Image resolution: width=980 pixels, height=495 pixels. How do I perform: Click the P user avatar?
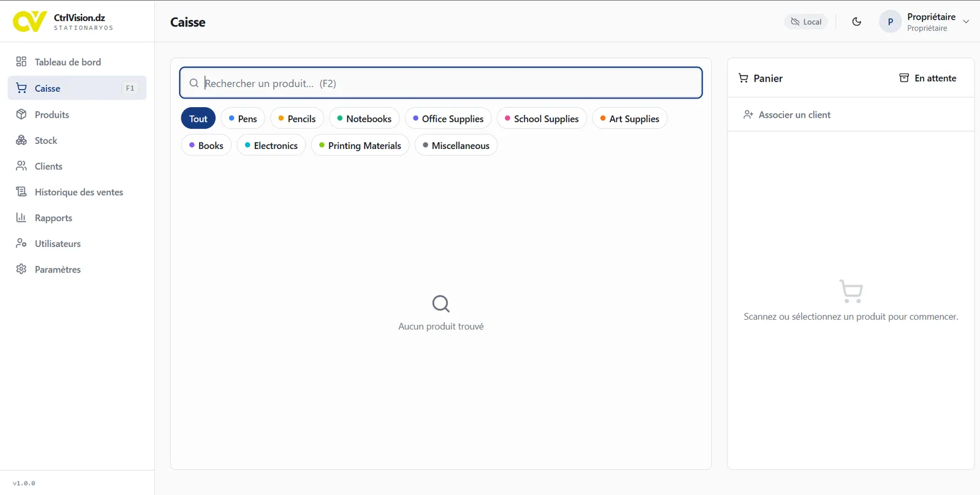pos(891,21)
